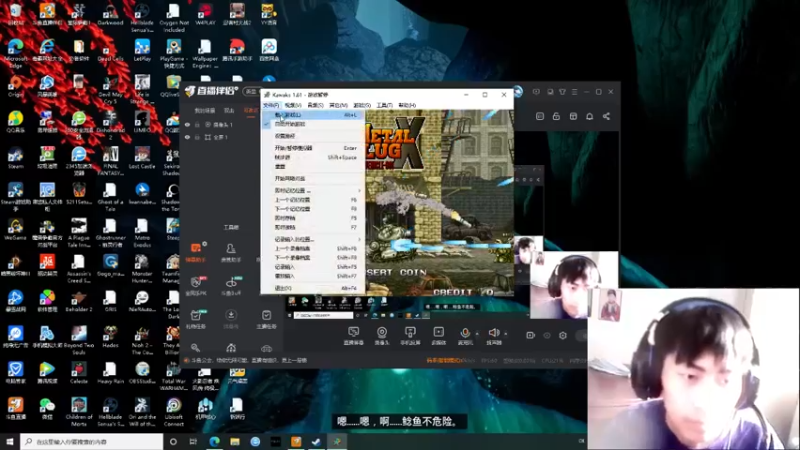Screen dimensions: 800x450
Task: Uncheck the checked auto-start game menu entry
Action: [x=313, y=124]
